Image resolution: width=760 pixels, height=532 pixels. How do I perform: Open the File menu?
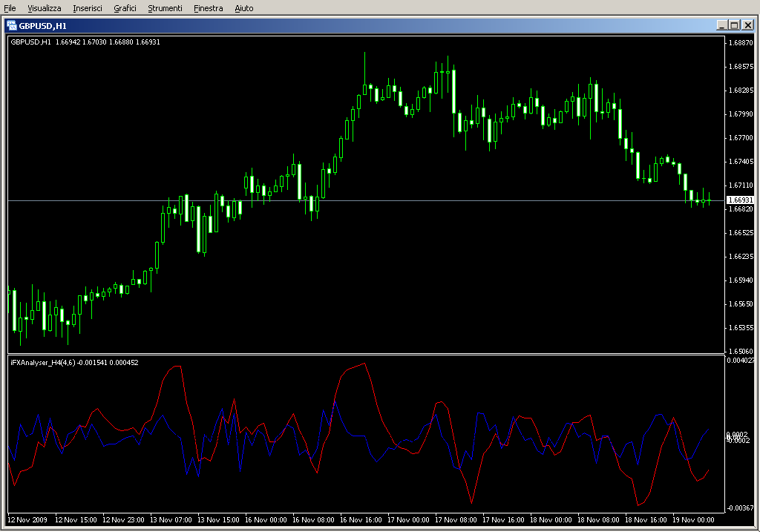(x=10, y=8)
